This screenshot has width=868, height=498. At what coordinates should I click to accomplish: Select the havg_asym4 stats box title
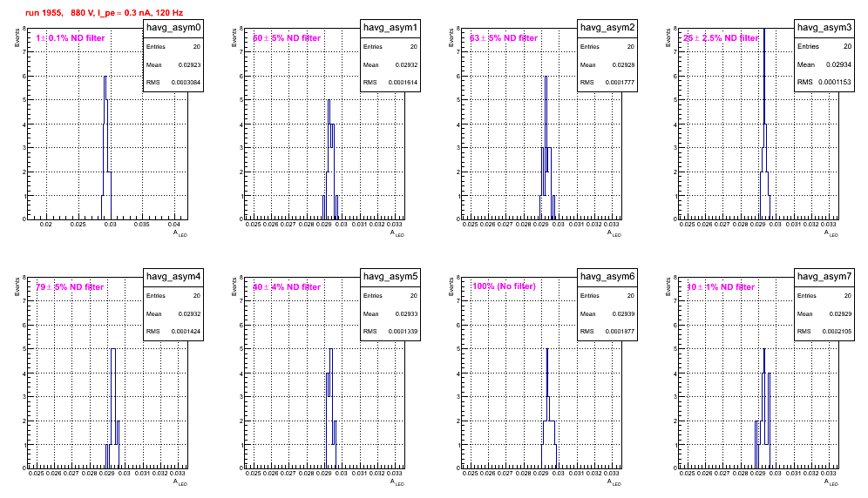click(173, 277)
